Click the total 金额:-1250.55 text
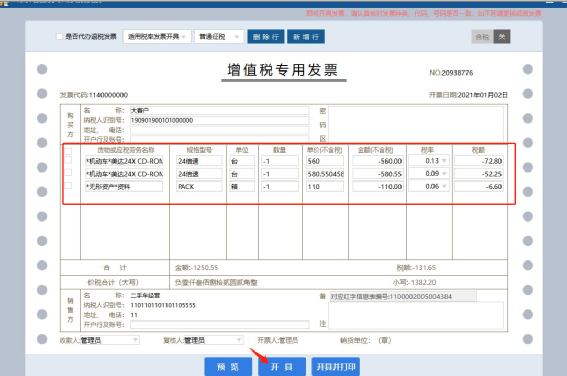 [x=196, y=268]
